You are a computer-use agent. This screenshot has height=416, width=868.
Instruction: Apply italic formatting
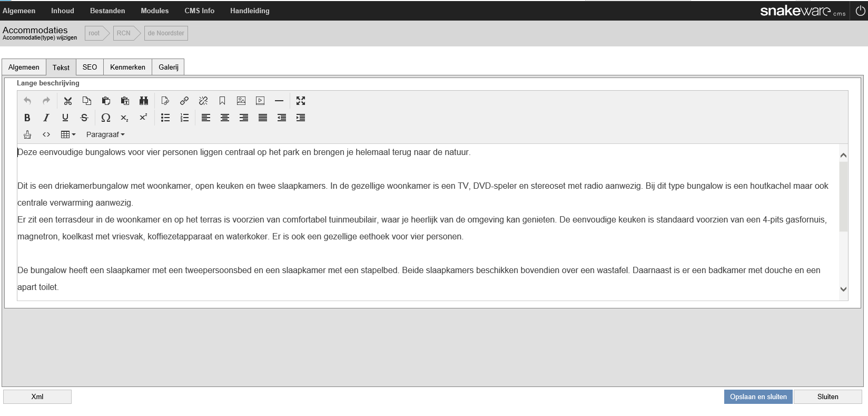click(x=46, y=118)
